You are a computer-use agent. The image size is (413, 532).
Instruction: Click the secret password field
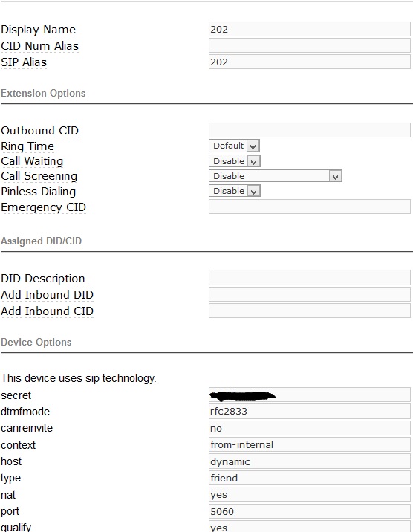pos(310,395)
